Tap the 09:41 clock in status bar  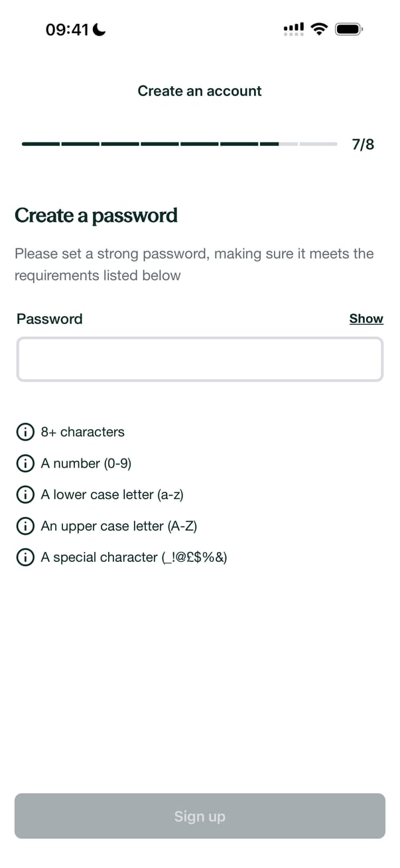click(67, 29)
